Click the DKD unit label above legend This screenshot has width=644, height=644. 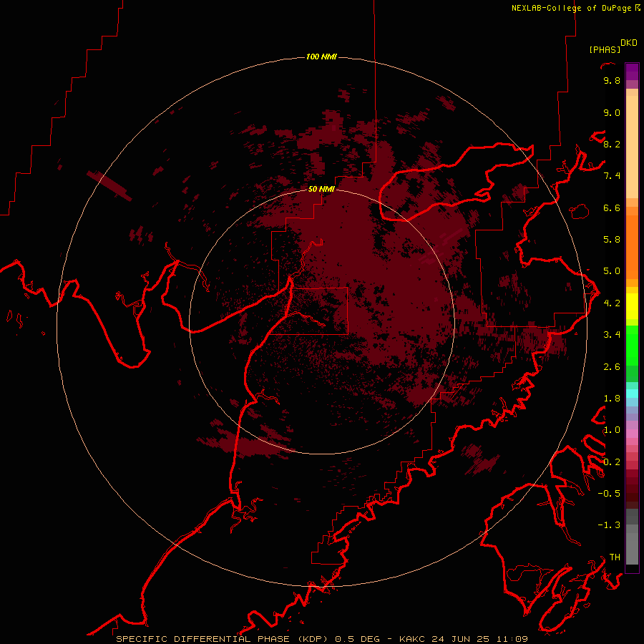coord(628,43)
